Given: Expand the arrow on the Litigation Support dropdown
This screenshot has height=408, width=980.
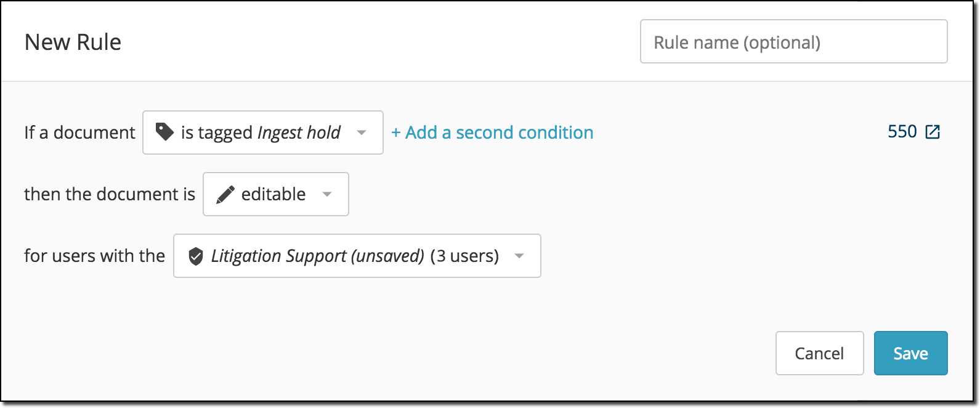Looking at the screenshot, I should click(519, 256).
